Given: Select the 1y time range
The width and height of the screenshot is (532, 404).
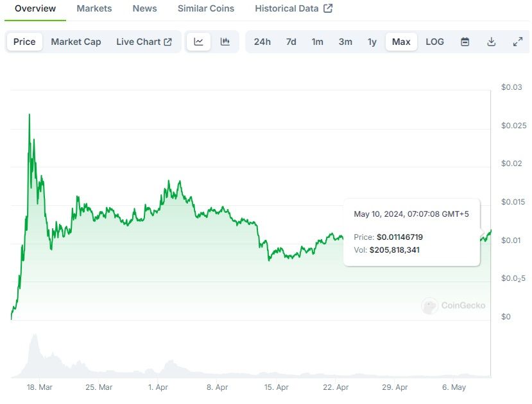Looking at the screenshot, I should (372, 42).
